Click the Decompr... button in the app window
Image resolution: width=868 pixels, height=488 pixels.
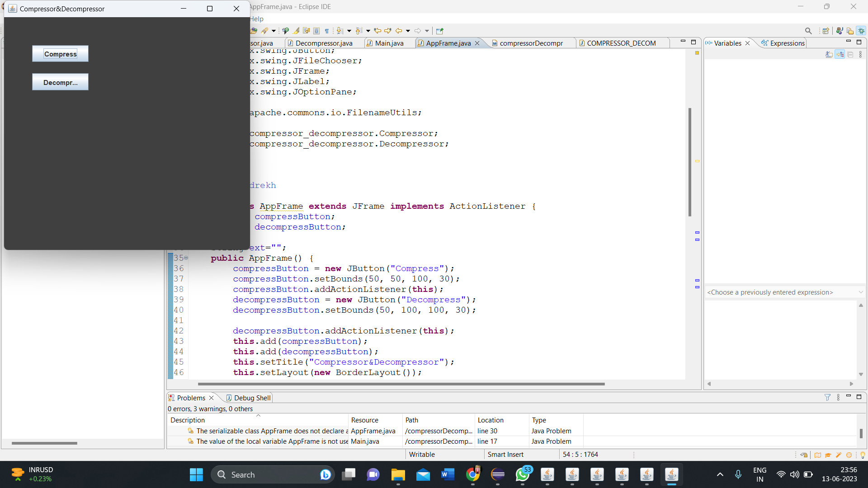[60, 82]
